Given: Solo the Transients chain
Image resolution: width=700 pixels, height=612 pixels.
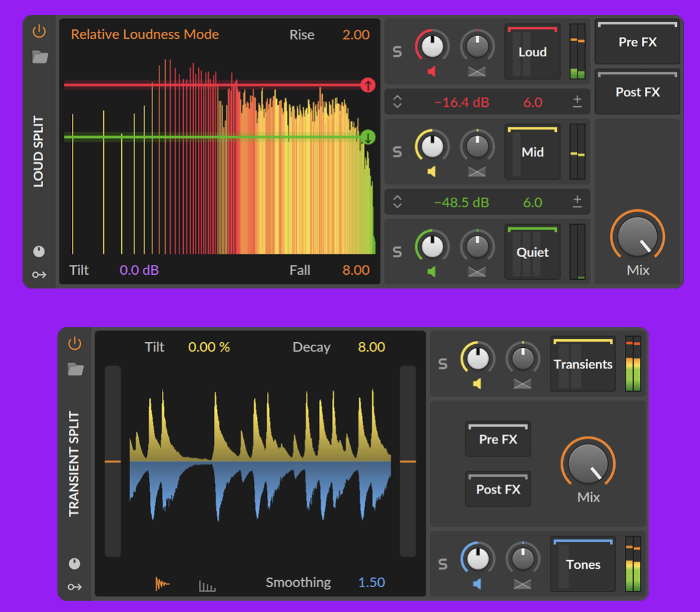Looking at the screenshot, I should pyautogui.click(x=442, y=365).
